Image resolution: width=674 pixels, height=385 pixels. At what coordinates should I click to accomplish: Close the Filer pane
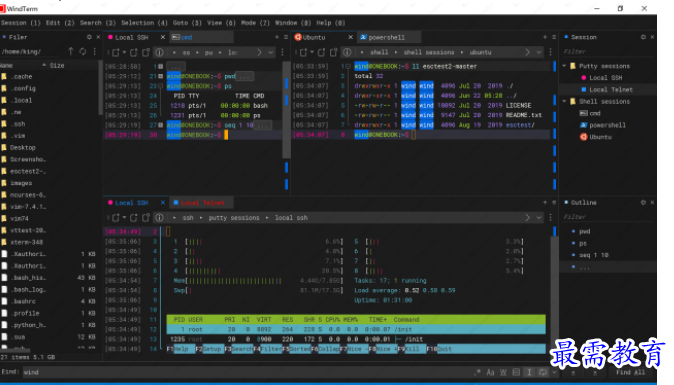[98, 37]
